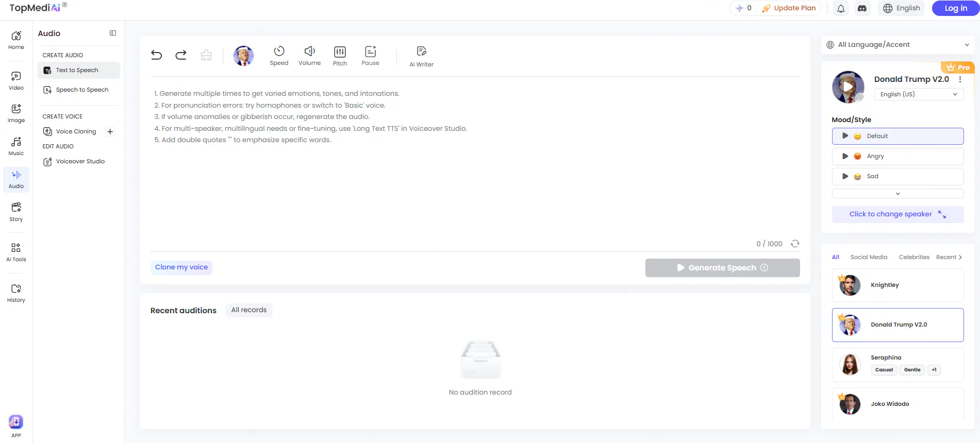
Task: Redo the last text edit
Action: pos(181,55)
